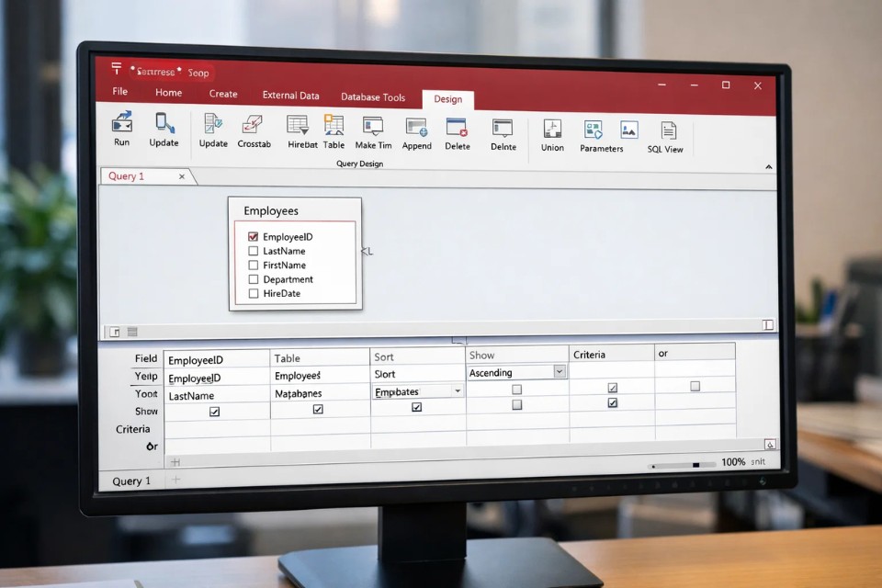Switch to the External Data tab
Screen dimensions: 882x588
(x=290, y=95)
